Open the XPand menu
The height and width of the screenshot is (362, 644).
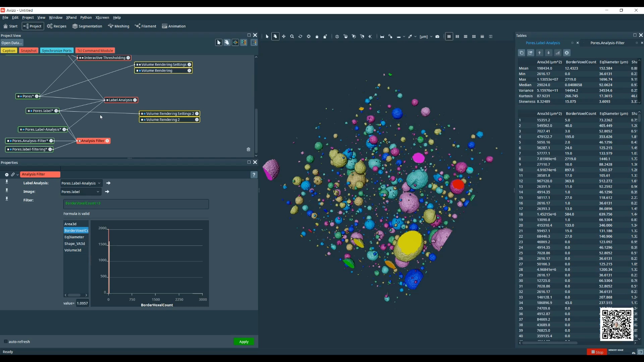(x=71, y=17)
